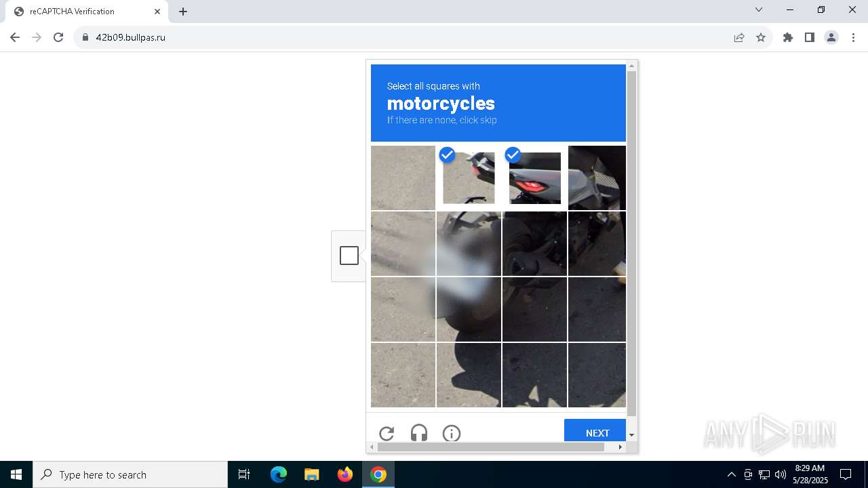View site security lock information
The image size is (868, 488).
click(85, 37)
